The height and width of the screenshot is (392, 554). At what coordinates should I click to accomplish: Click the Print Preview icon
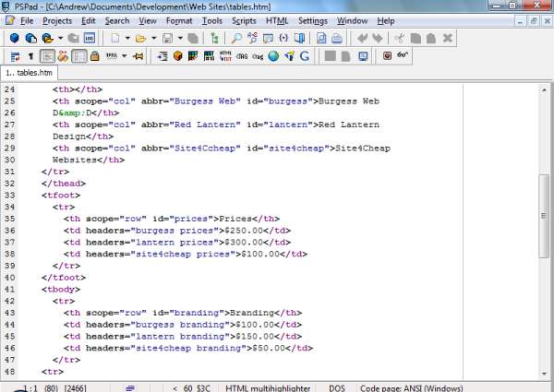[321, 38]
